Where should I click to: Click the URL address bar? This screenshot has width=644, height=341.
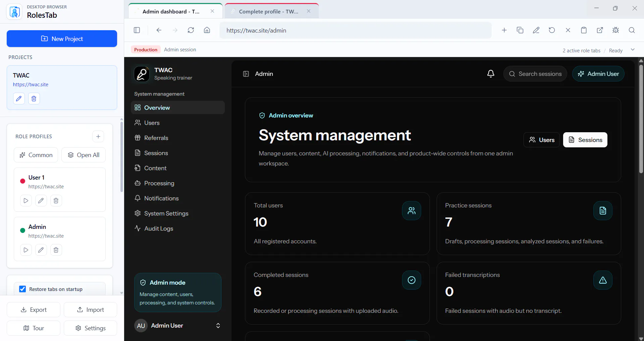(x=356, y=30)
